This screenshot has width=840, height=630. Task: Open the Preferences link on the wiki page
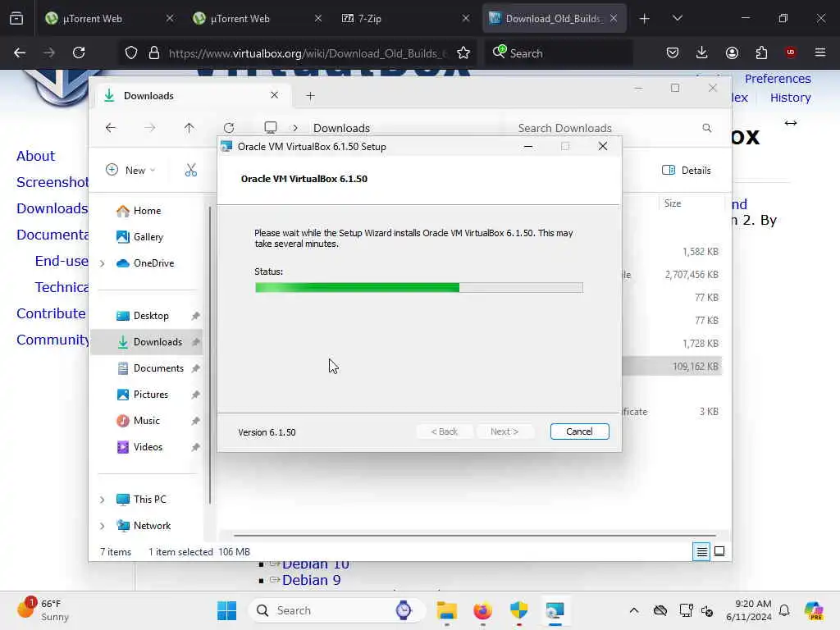point(778,79)
